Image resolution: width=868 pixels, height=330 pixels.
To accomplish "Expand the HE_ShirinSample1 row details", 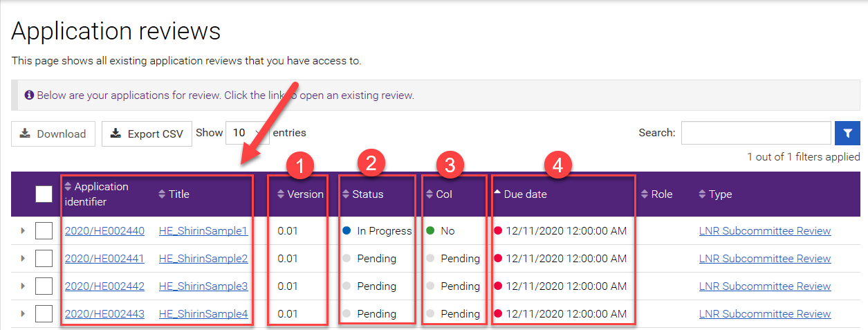I will coord(23,231).
